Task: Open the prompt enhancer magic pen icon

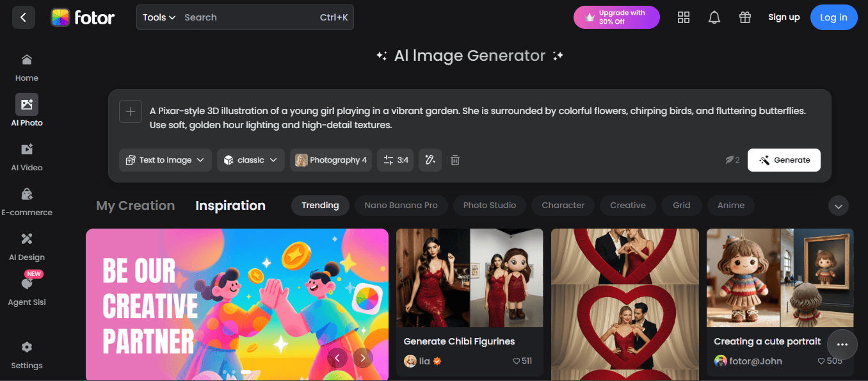Action: [x=430, y=159]
